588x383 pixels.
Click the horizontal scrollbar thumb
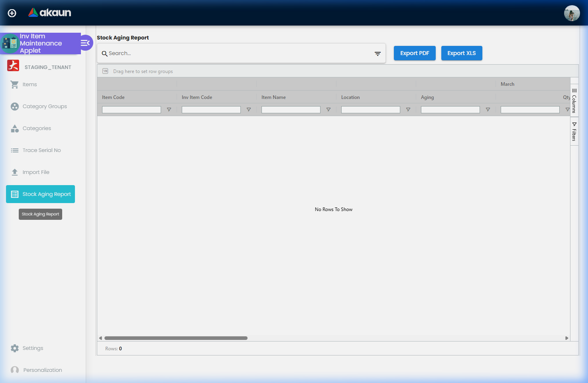click(x=175, y=338)
